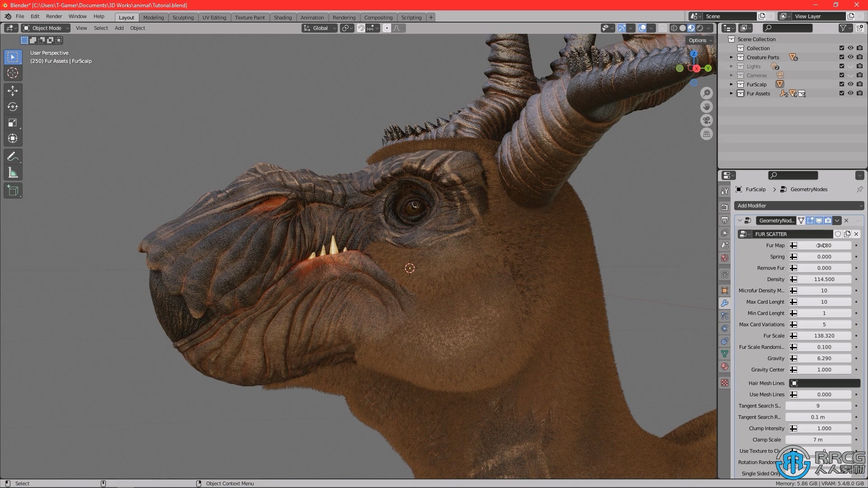Select the Add Cube tool

click(x=13, y=191)
